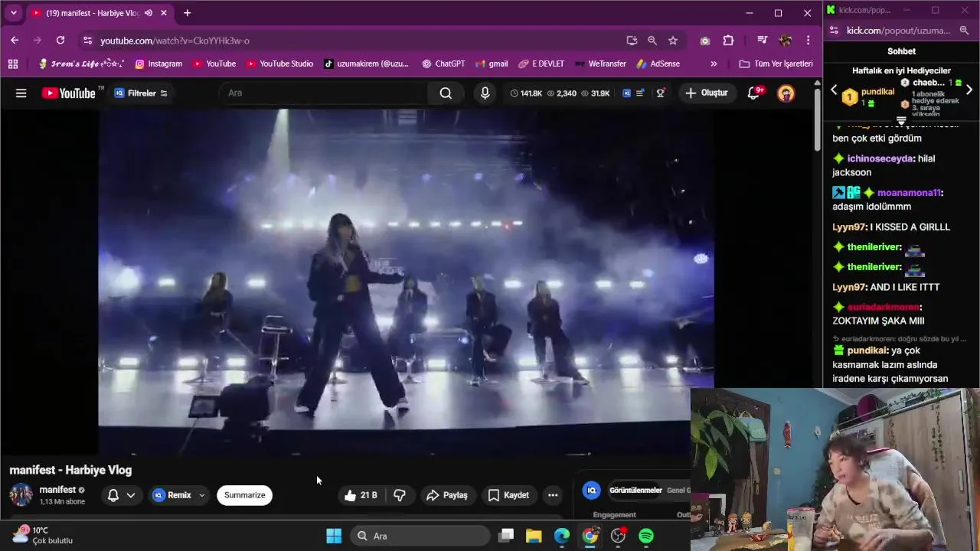Like the video with thumbs up
This screenshot has height=551, width=980.
(361, 495)
